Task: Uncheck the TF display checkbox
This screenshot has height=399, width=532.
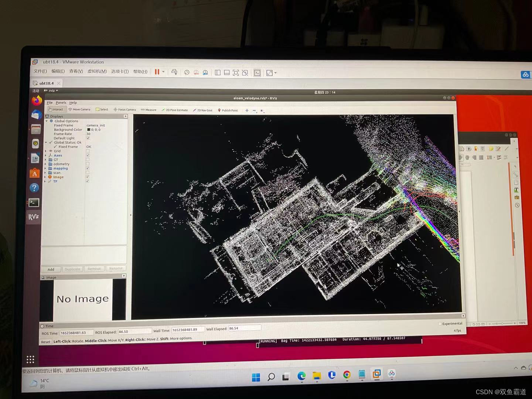Action: [x=88, y=181]
